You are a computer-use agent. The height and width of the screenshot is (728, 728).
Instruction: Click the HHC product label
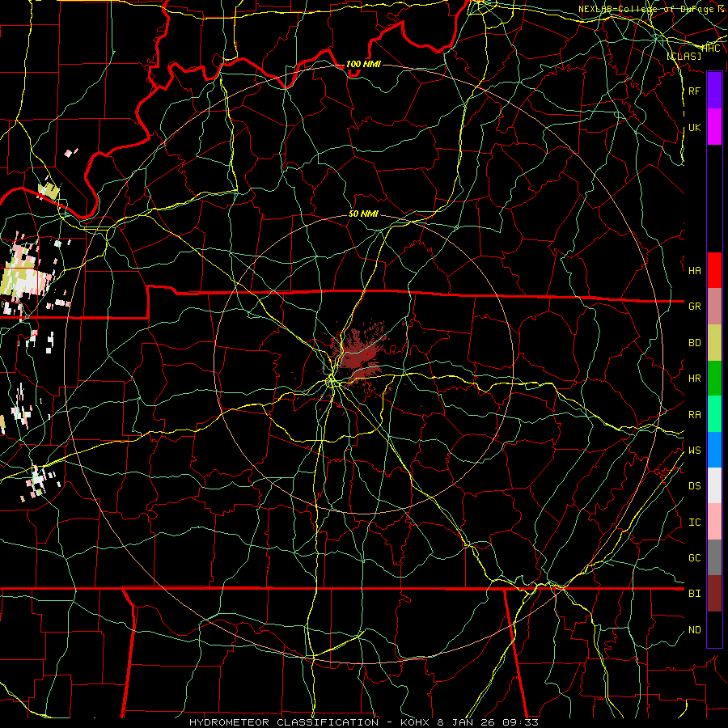click(x=711, y=49)
